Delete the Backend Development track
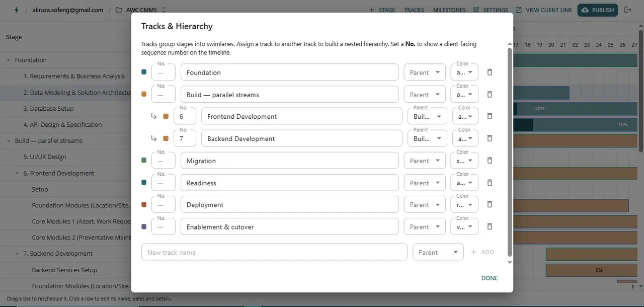 (x=490, y=138)
